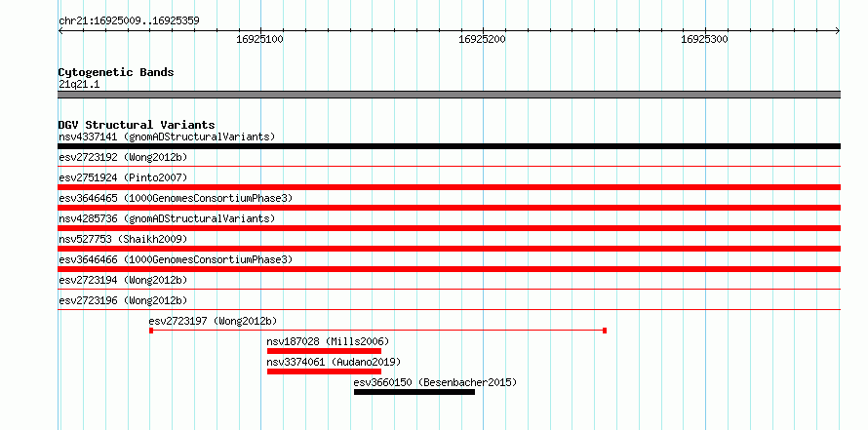
Task: Click the esv2723197 thin red span line
Action: click(377, 331)
